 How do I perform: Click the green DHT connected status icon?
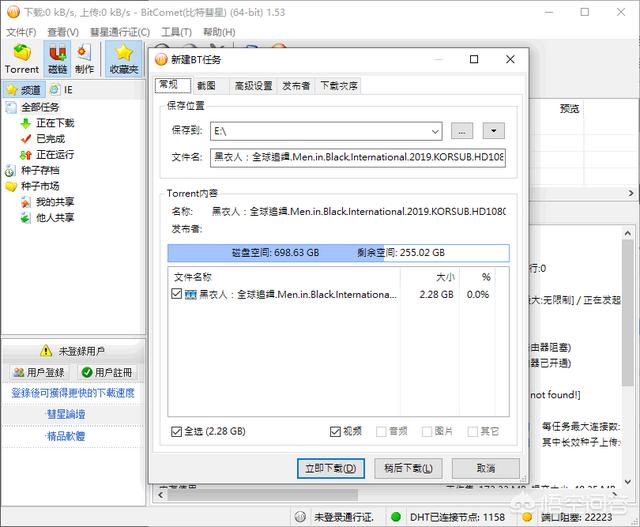pos(396,517)
